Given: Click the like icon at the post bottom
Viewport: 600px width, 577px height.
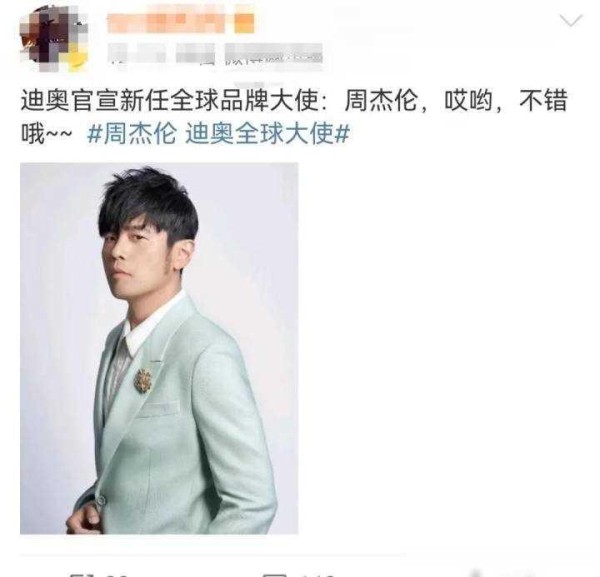Looking at the screenshot, I should tap(476, 574).
